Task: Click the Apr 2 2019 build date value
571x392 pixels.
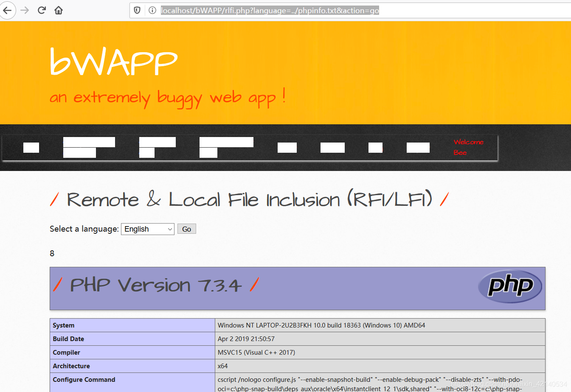Action: point(246,339)
